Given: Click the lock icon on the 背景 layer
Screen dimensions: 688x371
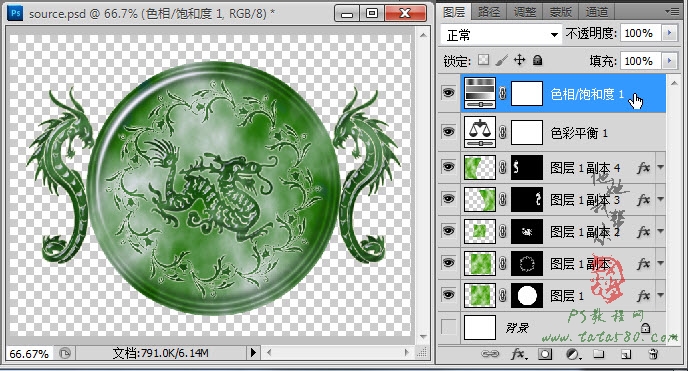Looking at the screenshot, I should [x=645, y=328].
